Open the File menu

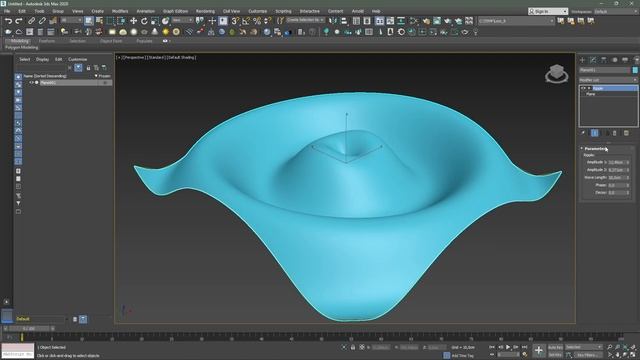point(7,11)
